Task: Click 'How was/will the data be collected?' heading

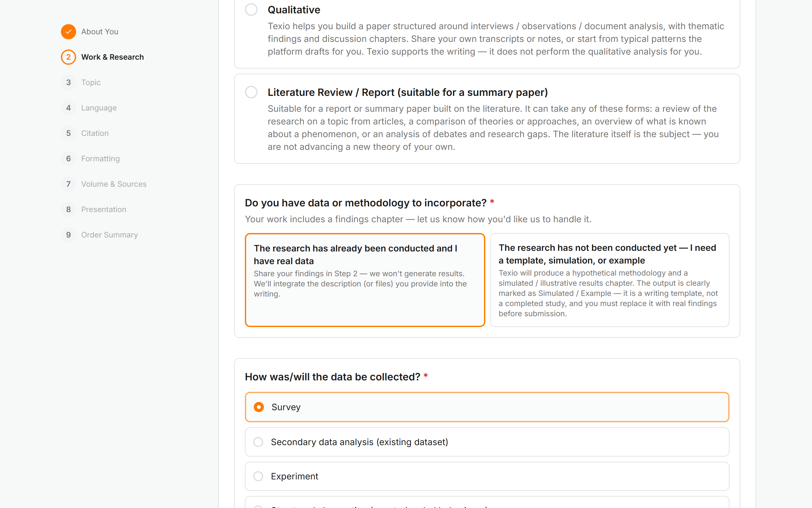Action: 332,377
